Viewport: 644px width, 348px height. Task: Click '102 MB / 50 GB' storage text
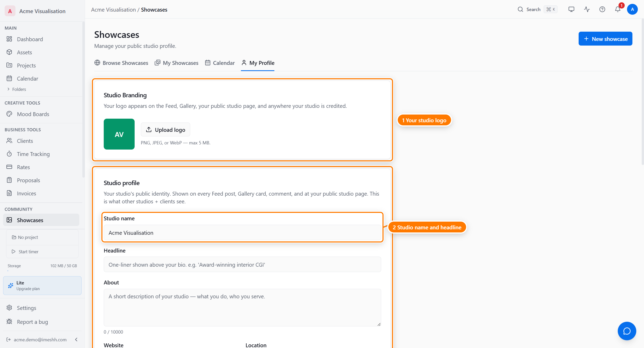click(64, 266)
